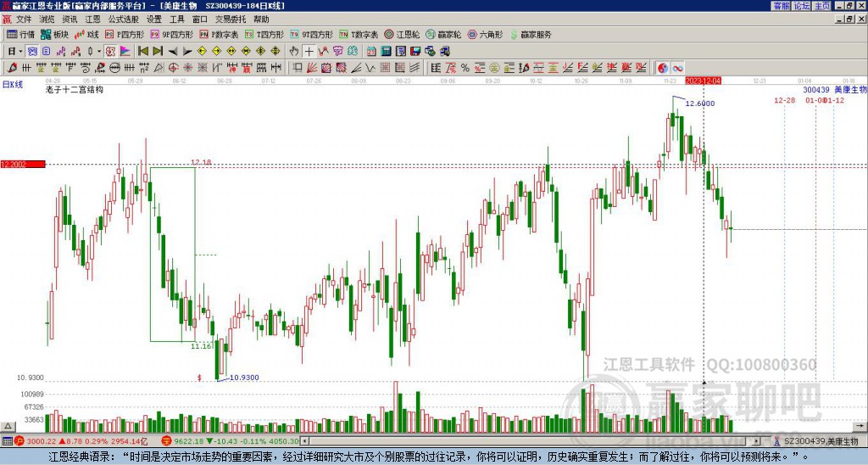Screen dimensions: 868x465
Task: Click the red 2023-12-04 date marker
Action: coord(703,81)
